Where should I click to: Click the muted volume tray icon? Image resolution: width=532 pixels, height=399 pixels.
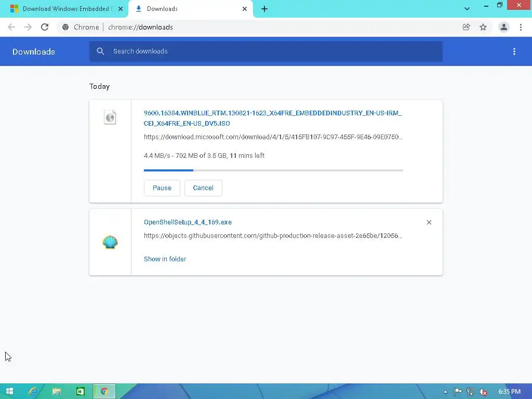(x=483, y=392)
